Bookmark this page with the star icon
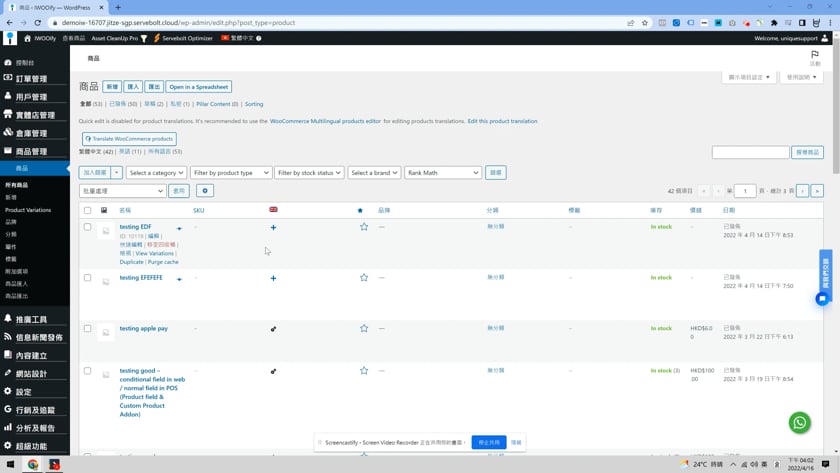 pyautogui.click(x=644, y=22)
